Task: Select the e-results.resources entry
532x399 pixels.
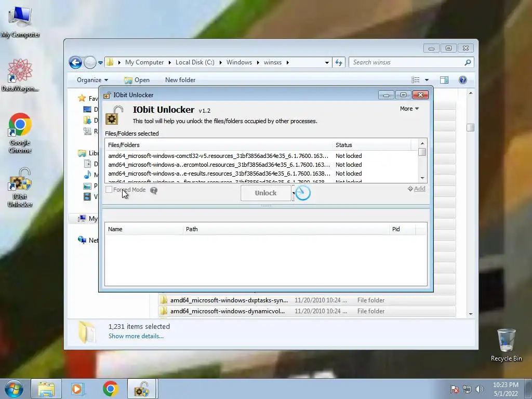Action: [x=262, y=174]
